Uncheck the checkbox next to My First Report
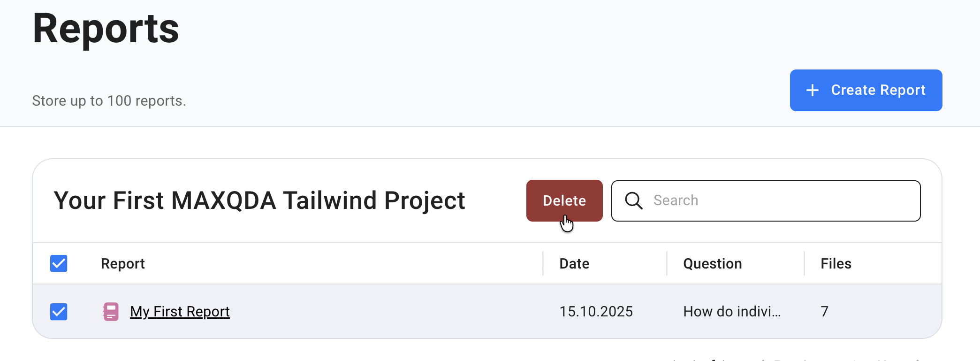 tap(59, 311)
